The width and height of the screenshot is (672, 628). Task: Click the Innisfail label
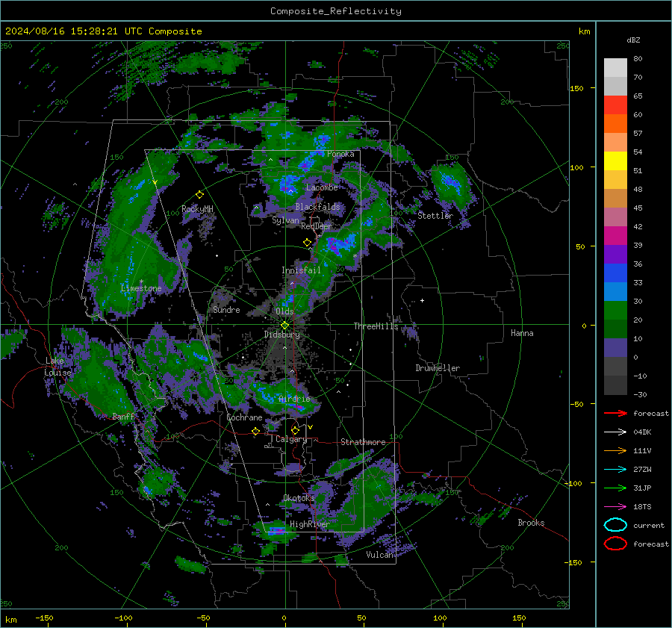point(301,270)
